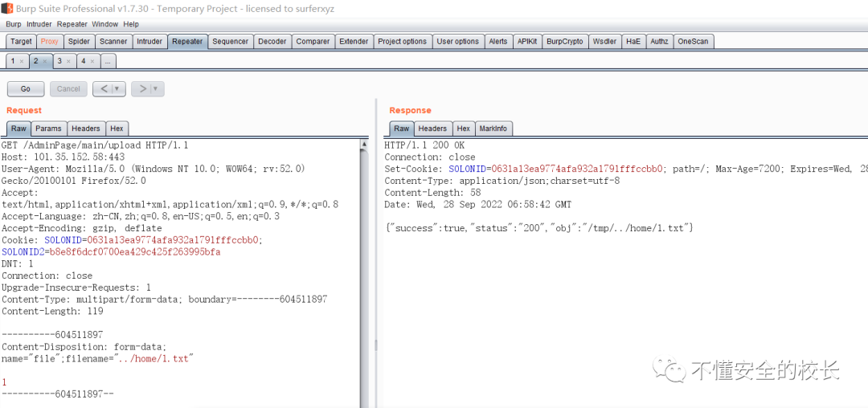Open the Repeater menu in menu bar
This screenshot has width=868, height=408.
coord(72,24)
